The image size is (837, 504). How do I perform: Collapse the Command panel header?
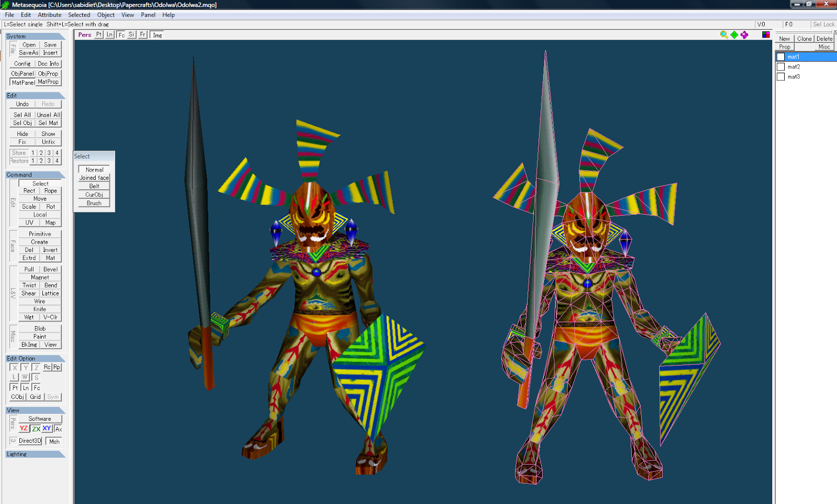[x=36, y=175]
